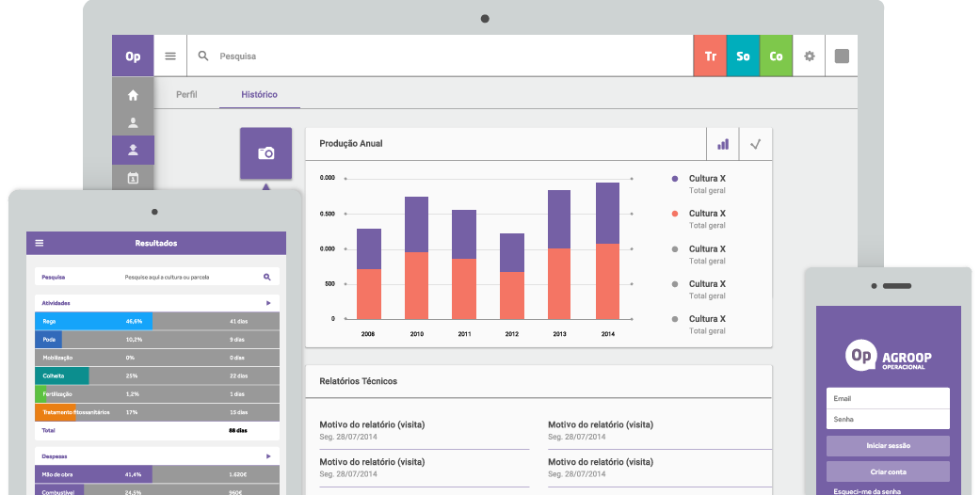This screenshot has height=495, width=980.
Task: Open the Perfil tab
Action: 186,94
